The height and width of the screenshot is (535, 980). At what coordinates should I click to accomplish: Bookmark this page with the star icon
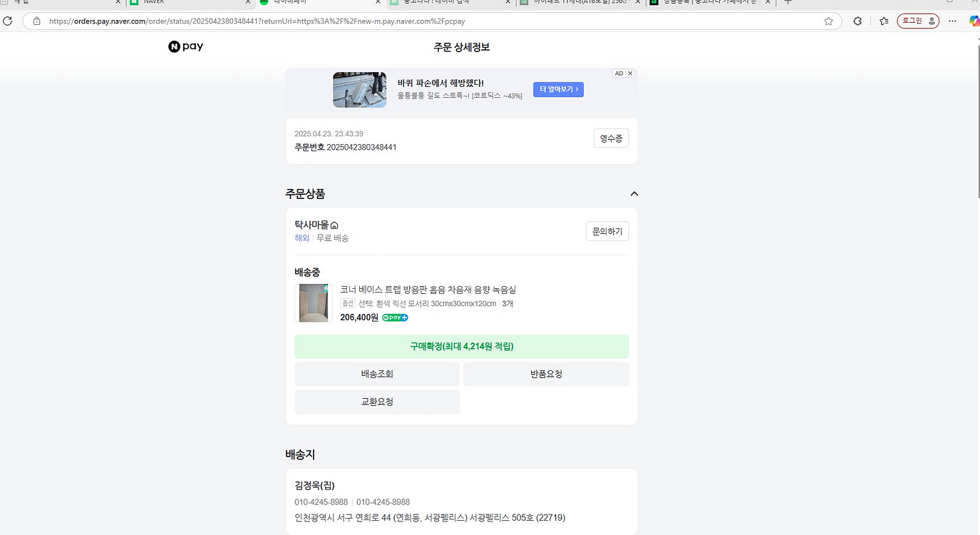[x=828, y=21]
